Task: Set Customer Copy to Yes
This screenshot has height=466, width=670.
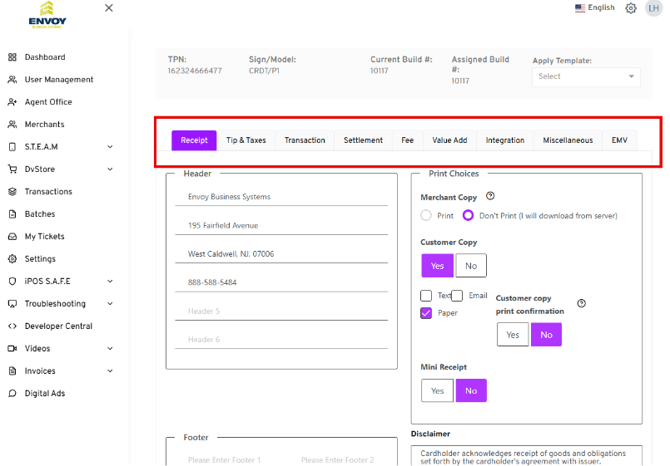Action: coord(437,266)
